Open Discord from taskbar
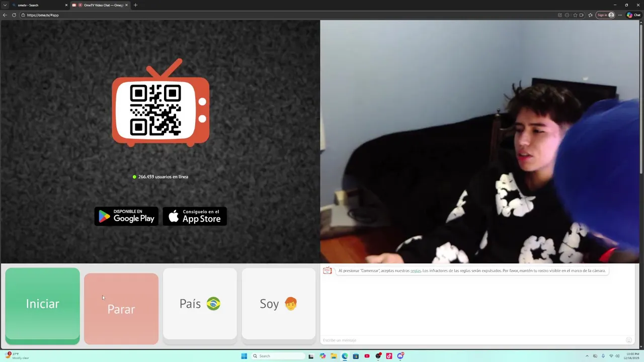The height and width of the screenshot is (362, 644). coord(400,356)
